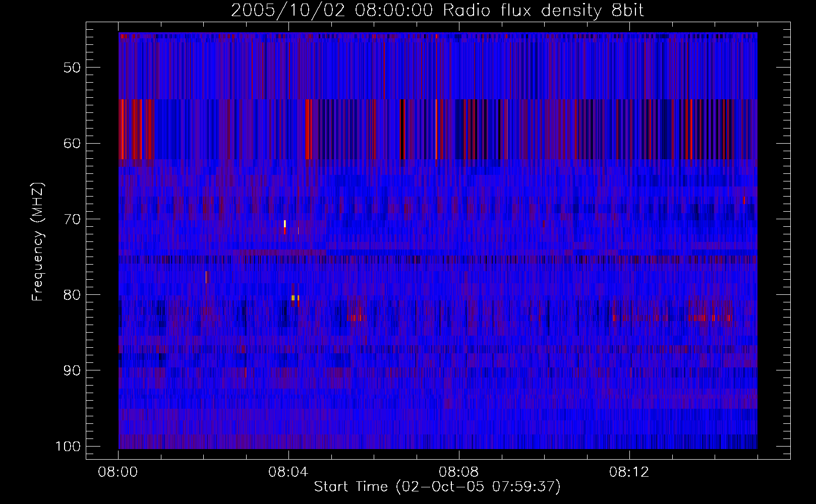Click the frequency tick label '70'
The image size is (816, 504).
tap(72, 219)
